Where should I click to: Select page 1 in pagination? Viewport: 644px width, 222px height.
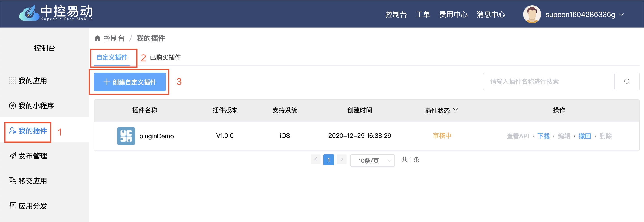pos(328,160)
